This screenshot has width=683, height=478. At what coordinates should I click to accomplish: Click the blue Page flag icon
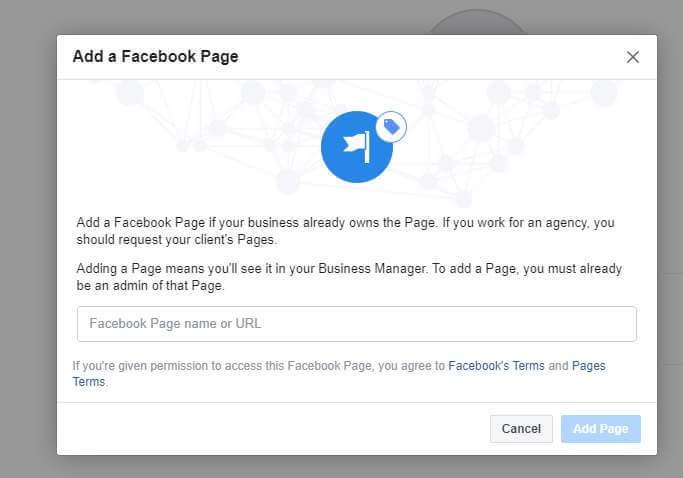point(357,147)
